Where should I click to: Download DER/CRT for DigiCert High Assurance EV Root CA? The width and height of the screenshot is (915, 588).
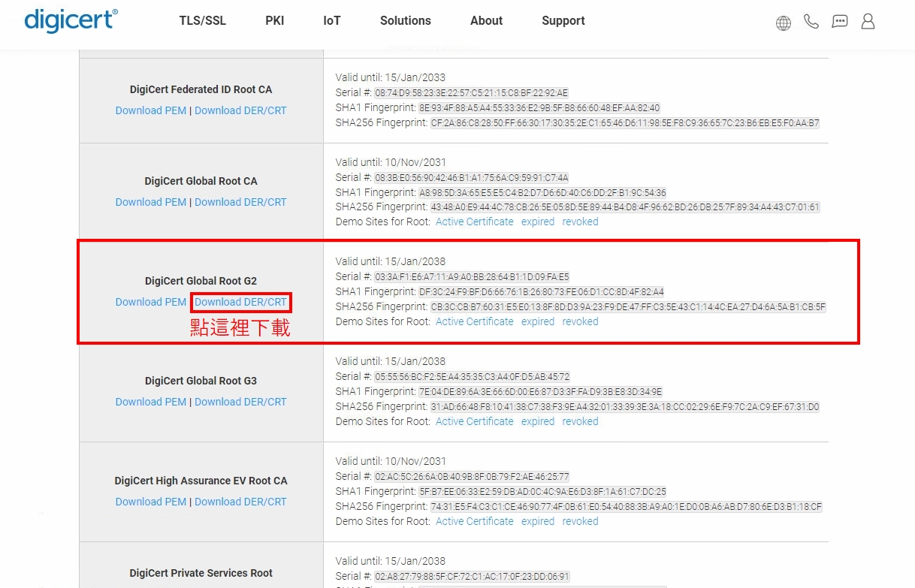[x=240, y=502]
